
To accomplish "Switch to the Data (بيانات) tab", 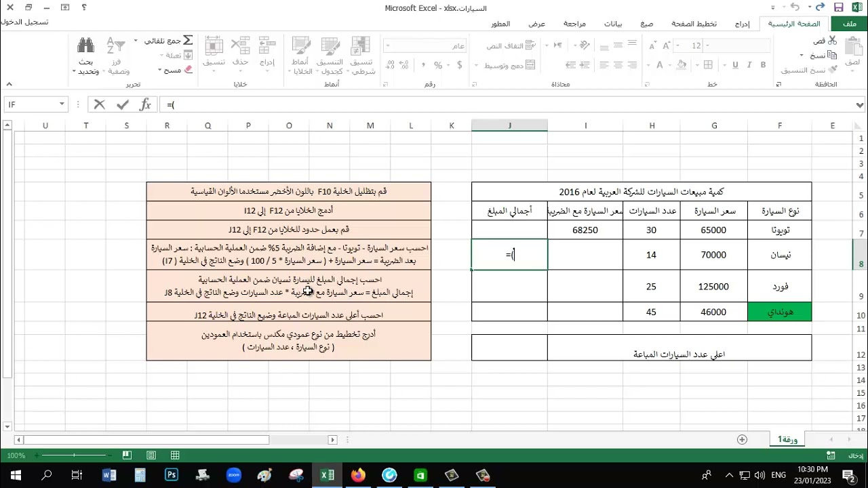I will click(x=613, y=24).
